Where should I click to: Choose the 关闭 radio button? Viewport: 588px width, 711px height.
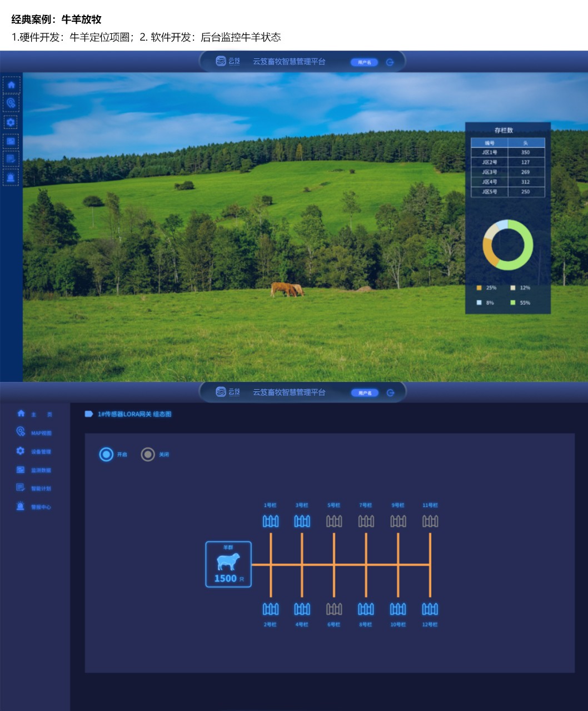tap(148, 454)
